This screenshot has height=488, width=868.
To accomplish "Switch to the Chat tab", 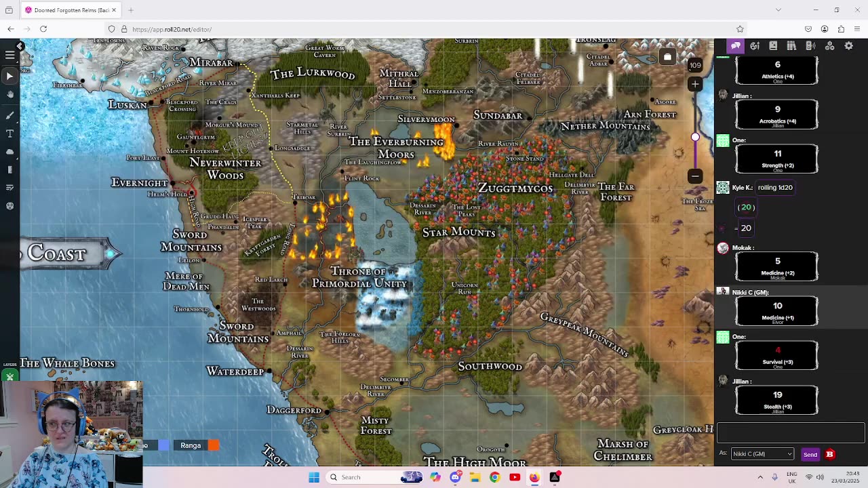I will point(736,45).
